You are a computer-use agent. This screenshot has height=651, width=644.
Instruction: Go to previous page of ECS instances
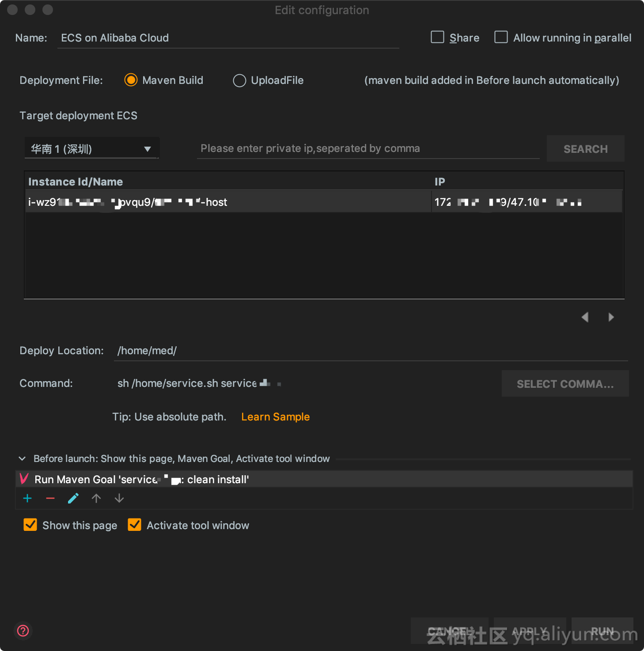click(x=585, y=317)
